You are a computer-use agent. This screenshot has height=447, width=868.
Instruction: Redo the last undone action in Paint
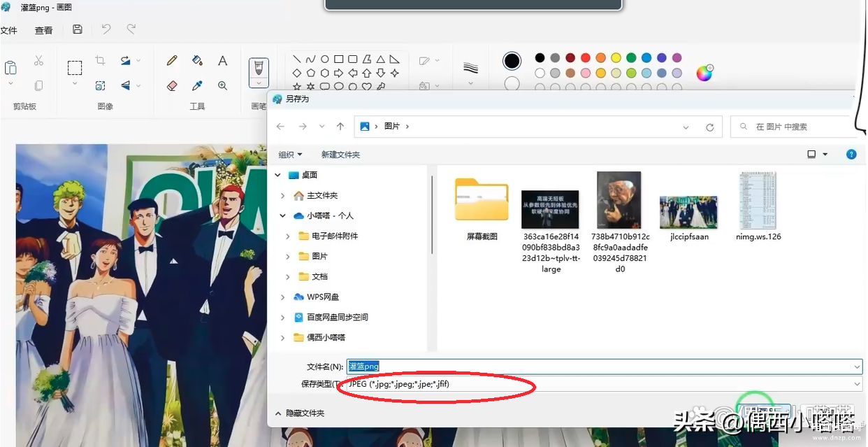coord(131,29)
